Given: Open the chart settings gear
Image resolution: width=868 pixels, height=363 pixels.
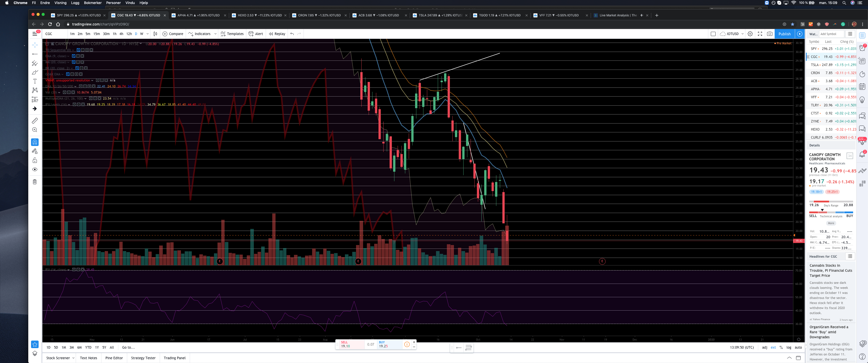Looking at the screenshot, I should coord(750,34).
